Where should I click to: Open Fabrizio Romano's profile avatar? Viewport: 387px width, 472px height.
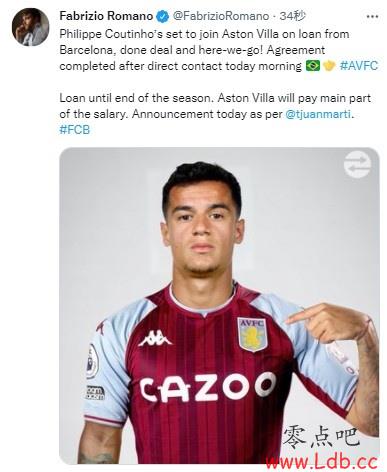30,27
